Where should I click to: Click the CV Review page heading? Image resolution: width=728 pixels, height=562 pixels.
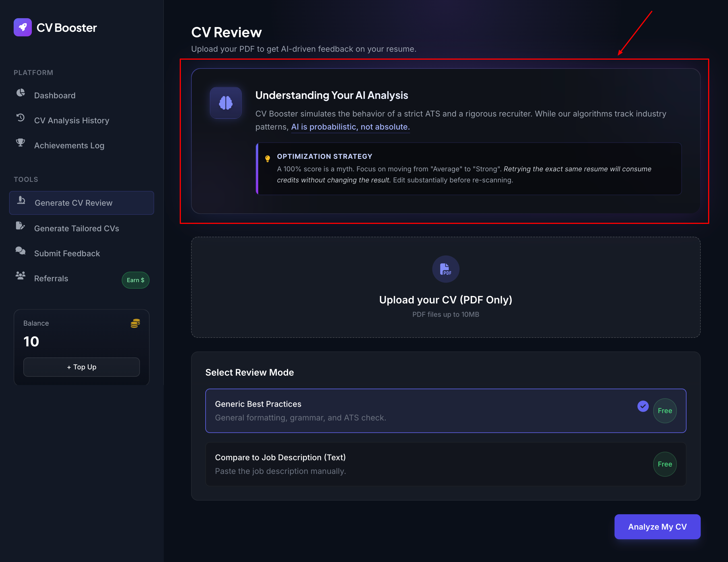(227, 32)
